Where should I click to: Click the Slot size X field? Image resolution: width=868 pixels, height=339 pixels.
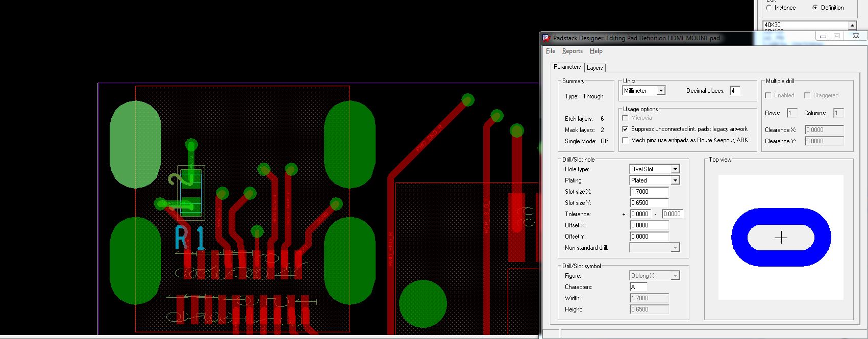click(x=649, y=192)
